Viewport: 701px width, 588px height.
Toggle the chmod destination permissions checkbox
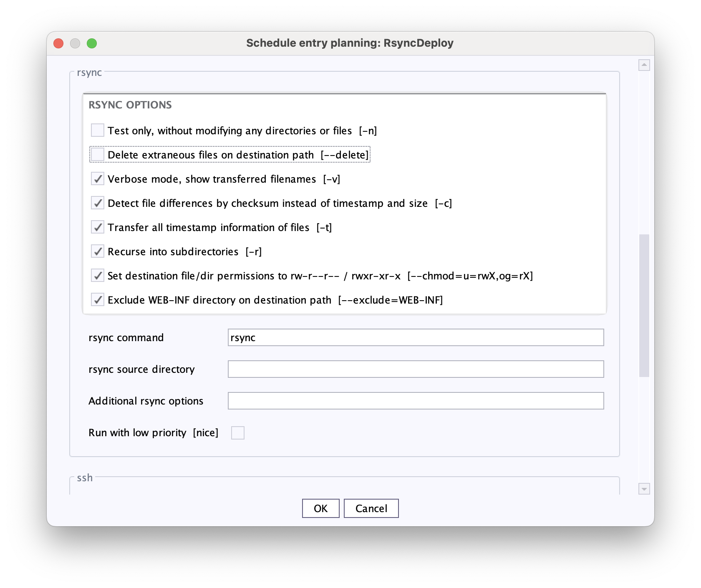pyautogui.click(x=98, y=276)
